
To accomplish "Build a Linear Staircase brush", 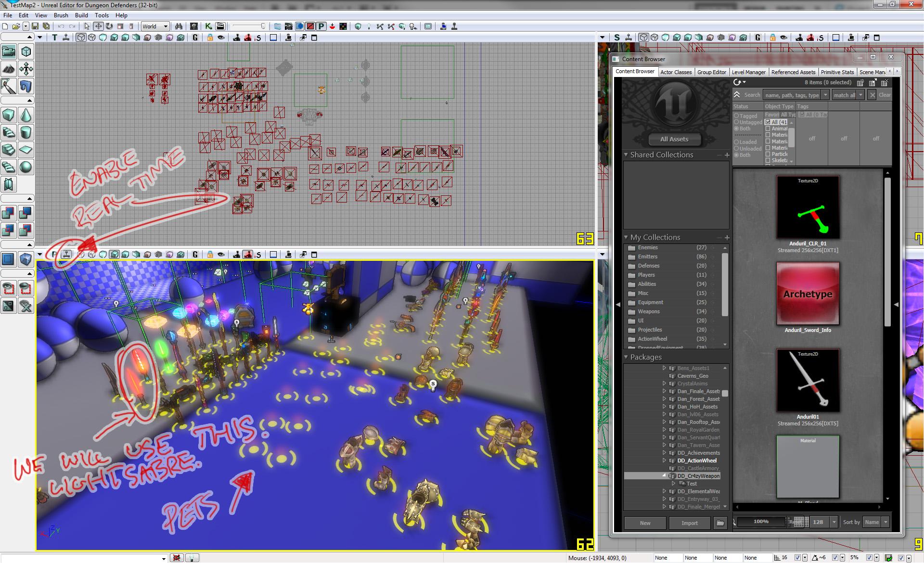I will pyautogui.click(x=9, y=150).
